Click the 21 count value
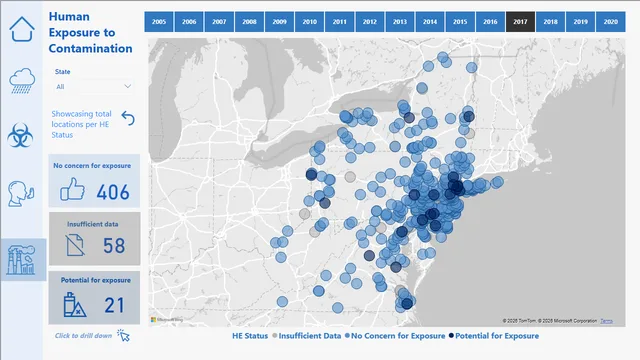This screenshot has height=360, width=640. point(114,305)
